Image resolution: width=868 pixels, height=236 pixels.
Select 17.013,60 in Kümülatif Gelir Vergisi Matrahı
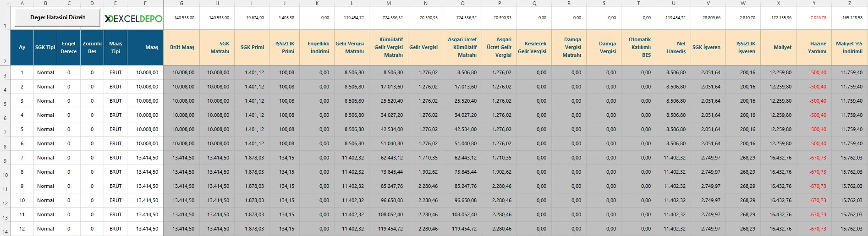coord(389,87)
